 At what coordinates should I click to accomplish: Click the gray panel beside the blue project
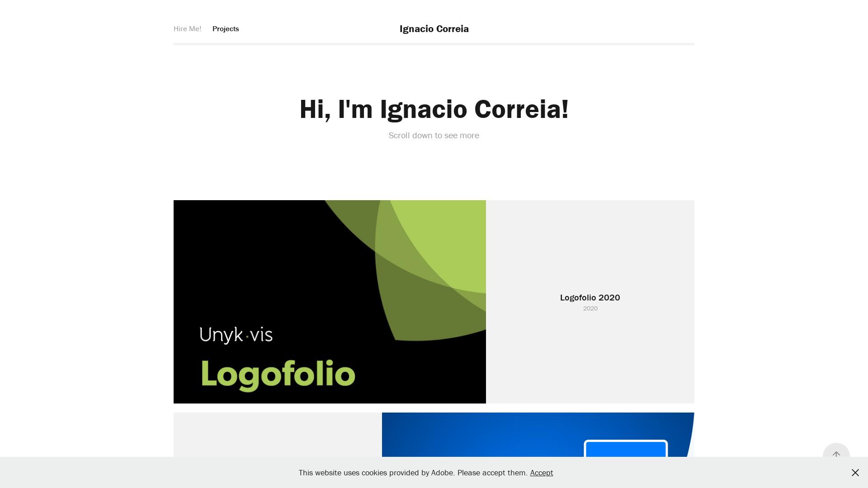click(x=278, y=435)
